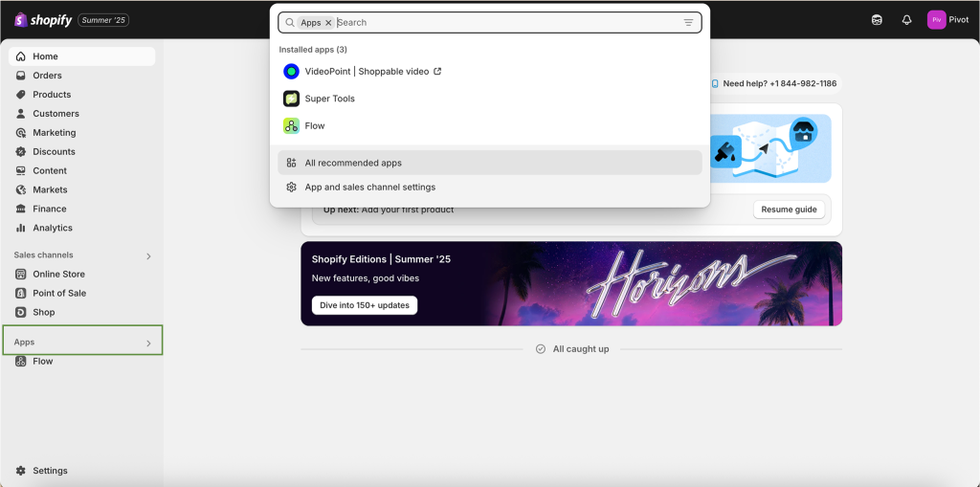Click the Settings gear in sidebar
Screen dimensions: 980x487
coord(21,471)
